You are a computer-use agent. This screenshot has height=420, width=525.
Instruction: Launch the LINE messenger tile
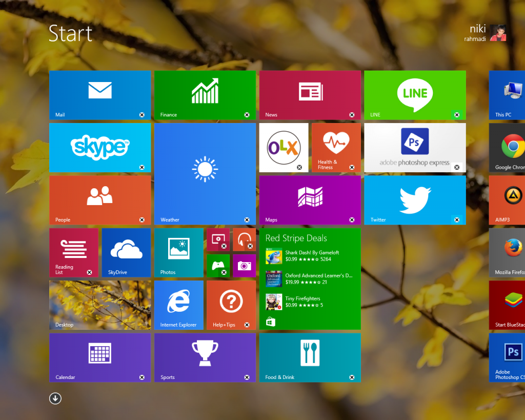point(415,95)
